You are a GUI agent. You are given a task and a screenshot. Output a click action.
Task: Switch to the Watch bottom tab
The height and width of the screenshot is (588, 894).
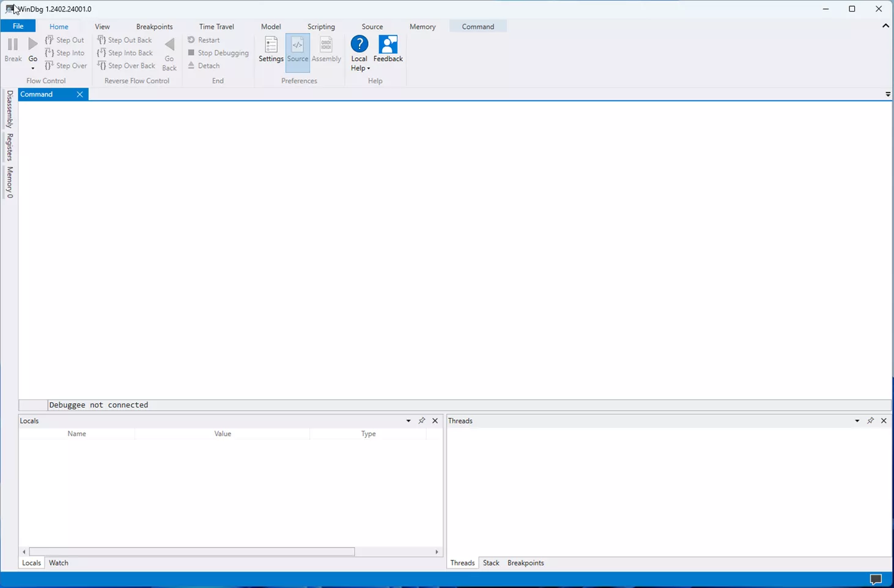59,563
